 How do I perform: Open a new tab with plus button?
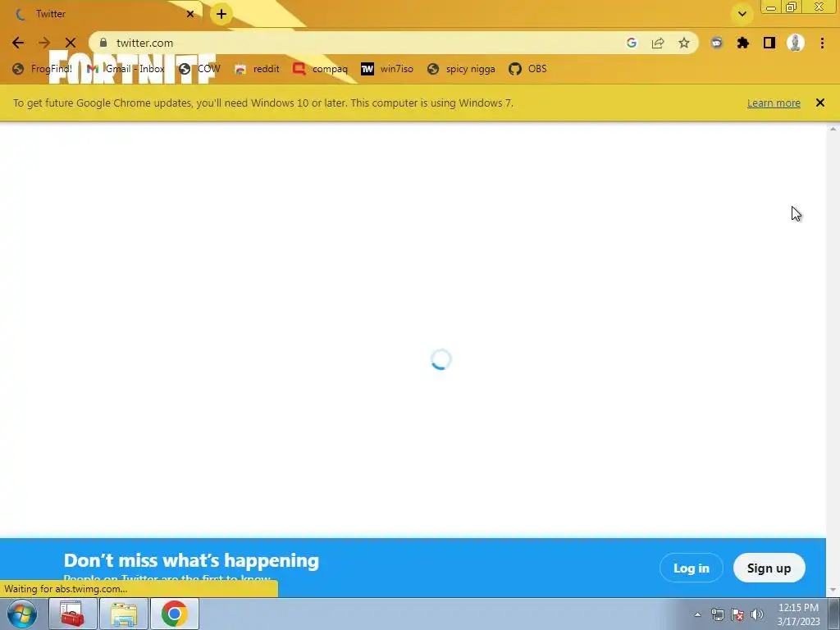click(221, 14)
